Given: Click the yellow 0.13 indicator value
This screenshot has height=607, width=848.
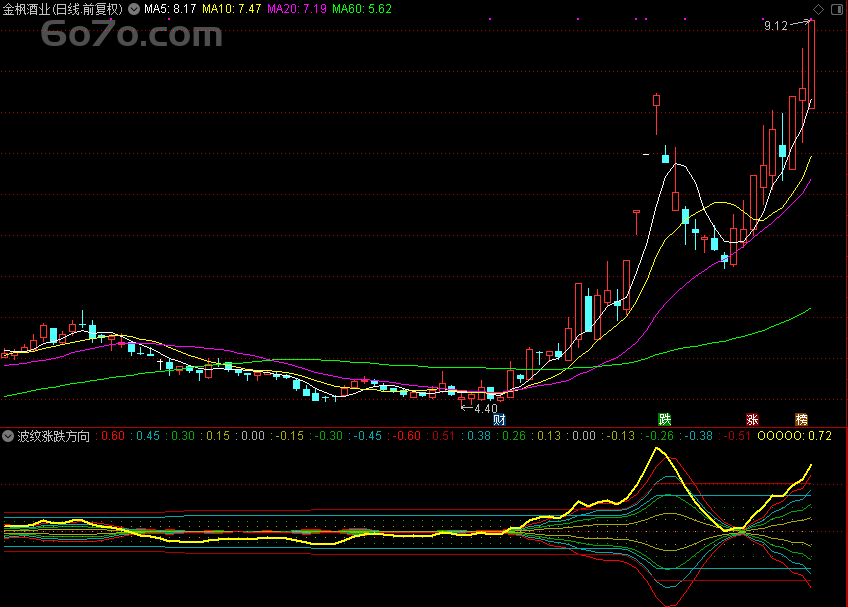Looking at the screenshot, I should (x=549, y=436).
